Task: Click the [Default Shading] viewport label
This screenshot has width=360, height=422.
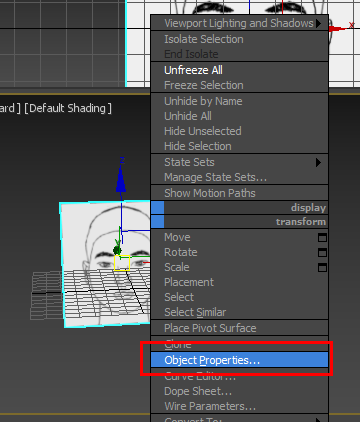Action: click(68, 108)
